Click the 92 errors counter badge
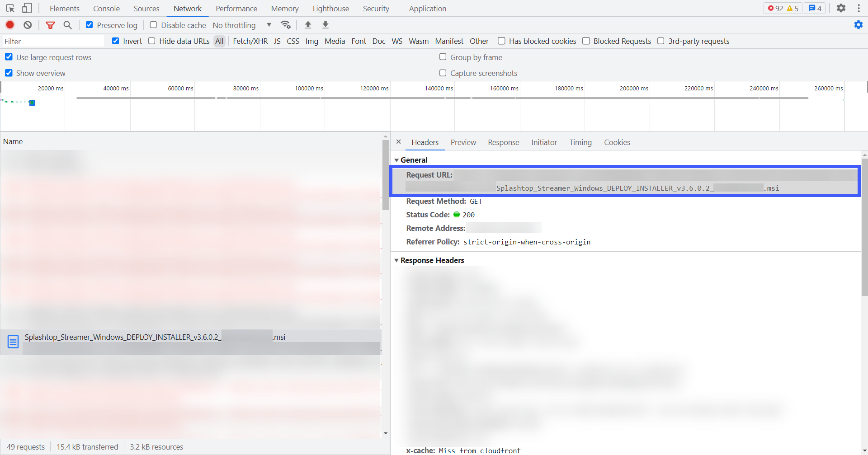The width and height of the screenshot is (868, 455). [x=775, y=8]
